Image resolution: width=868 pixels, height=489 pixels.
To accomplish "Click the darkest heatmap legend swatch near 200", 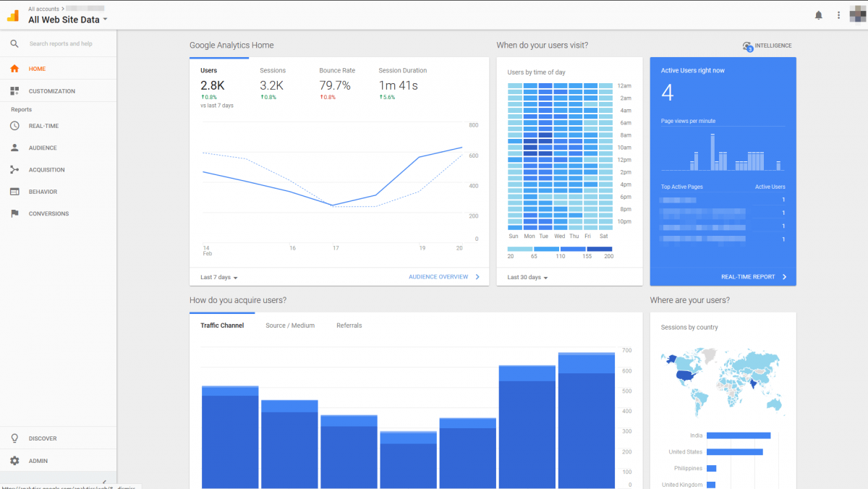I will 600,249.
